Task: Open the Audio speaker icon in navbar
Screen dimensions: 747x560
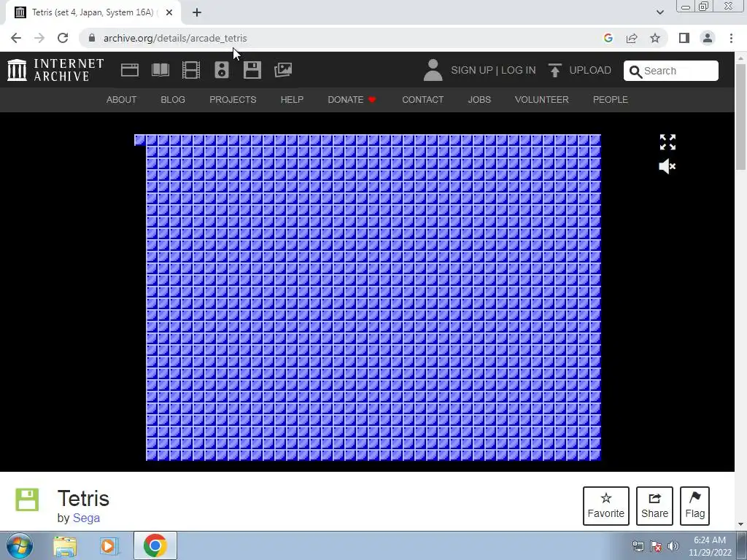Action: tap(222, 70)
